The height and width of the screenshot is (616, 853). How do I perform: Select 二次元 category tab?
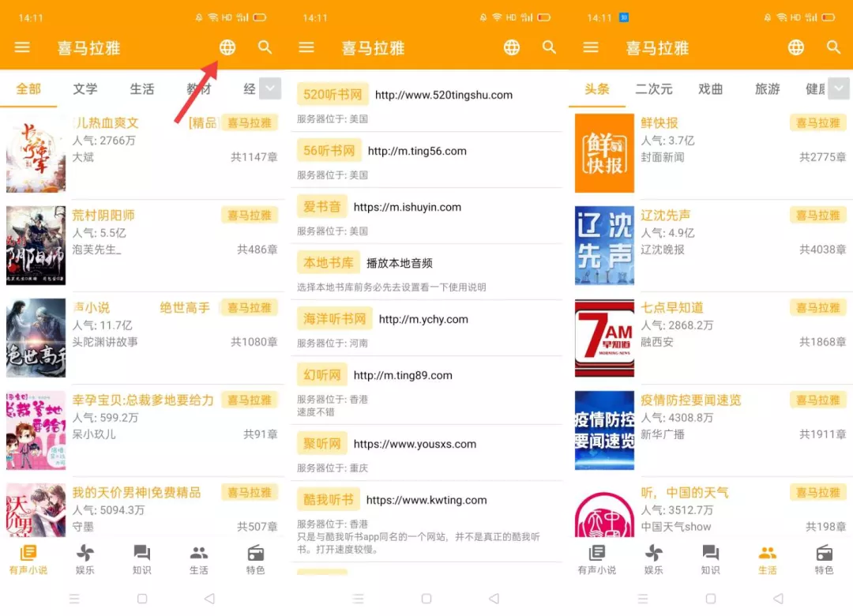coord(654,88)
